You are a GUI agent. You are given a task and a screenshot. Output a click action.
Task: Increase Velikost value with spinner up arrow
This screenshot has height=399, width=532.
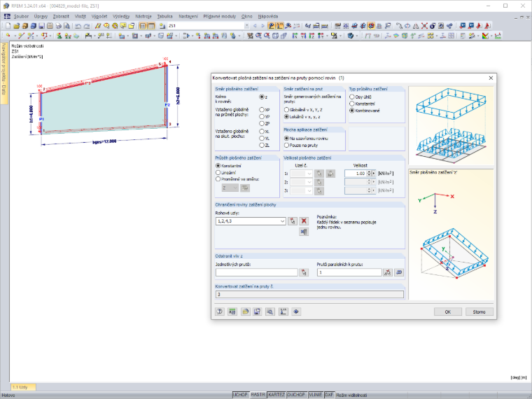(x=369, y=172)
